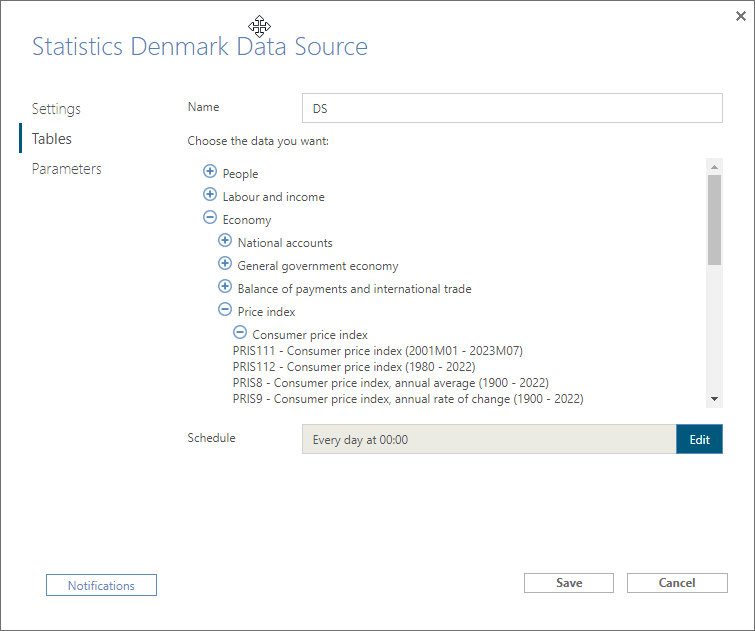Select PRIS9 annual rate of change table
This screenshot has width=755, height=631.
click(x=408, y=399)
